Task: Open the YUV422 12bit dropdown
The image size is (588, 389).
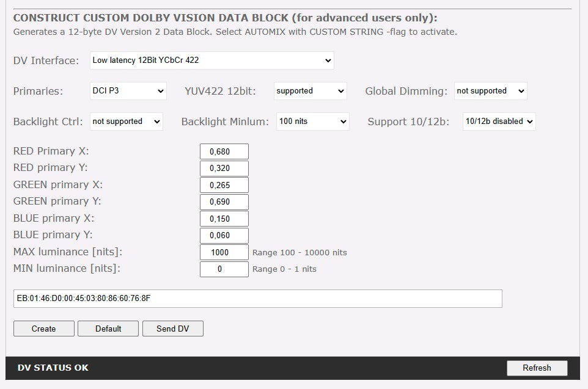Action: (311, 91)
